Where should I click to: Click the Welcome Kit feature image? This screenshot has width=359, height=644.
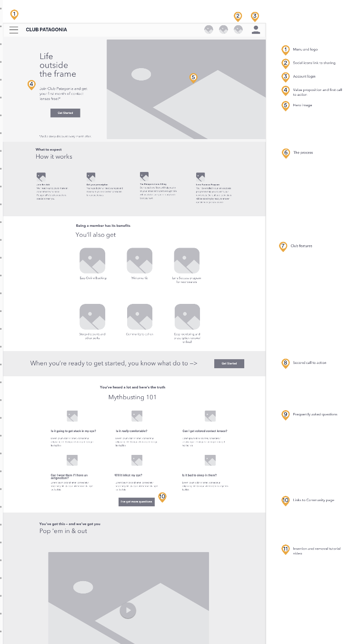[x=140, y=261]
